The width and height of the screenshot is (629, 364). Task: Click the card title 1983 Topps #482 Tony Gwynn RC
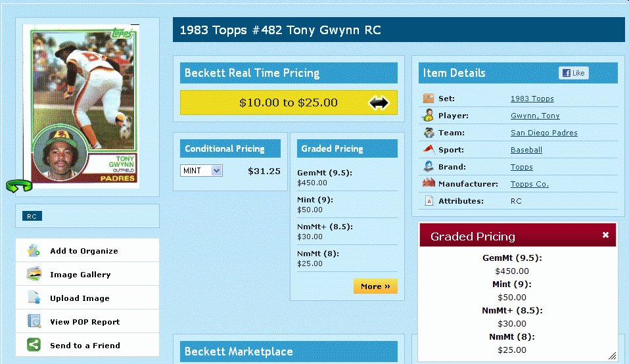pos(281,30)
